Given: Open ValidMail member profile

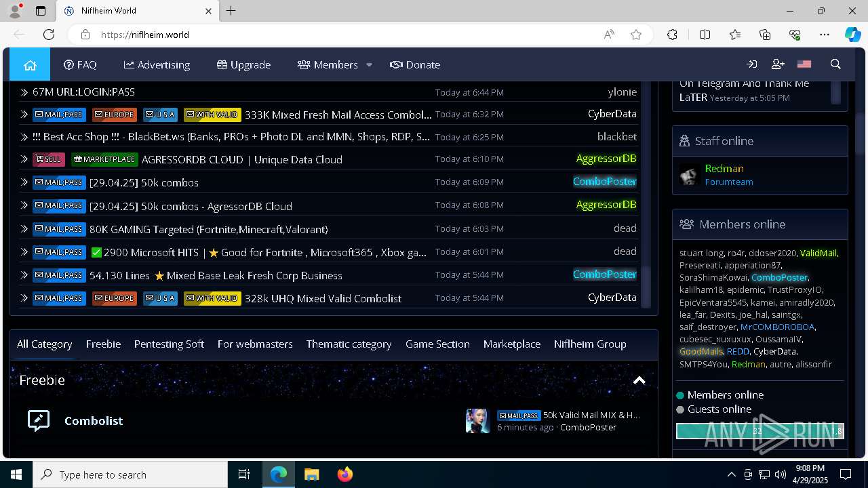Looking at the screenshot, I should [818, 253].
